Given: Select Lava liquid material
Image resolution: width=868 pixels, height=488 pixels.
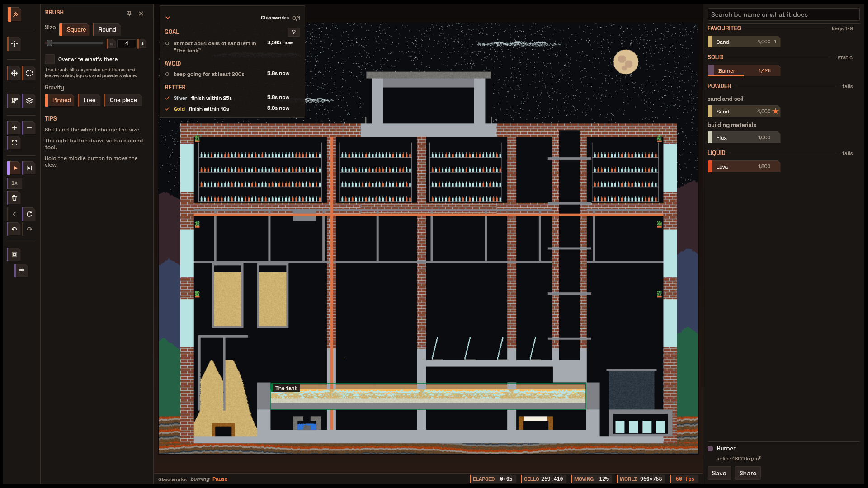Looking at the screenshot, I should click(744, 167).
